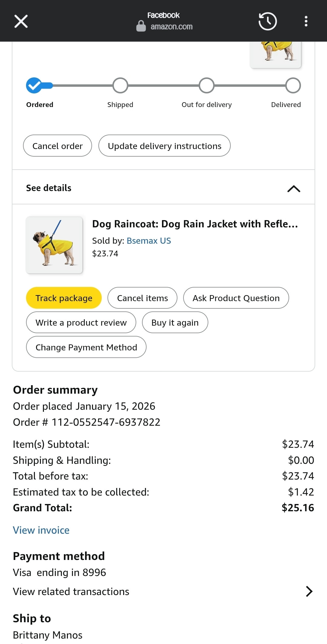Tap the blue Ordered checkmark circle
Screen dimensions: 327x644
(34, 86)
